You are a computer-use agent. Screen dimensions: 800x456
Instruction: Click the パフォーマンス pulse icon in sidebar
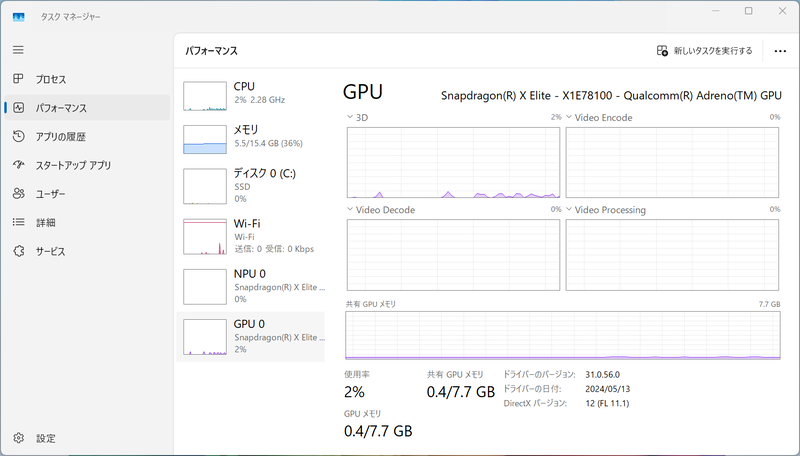pyautogui.click(x=18, y=108)
